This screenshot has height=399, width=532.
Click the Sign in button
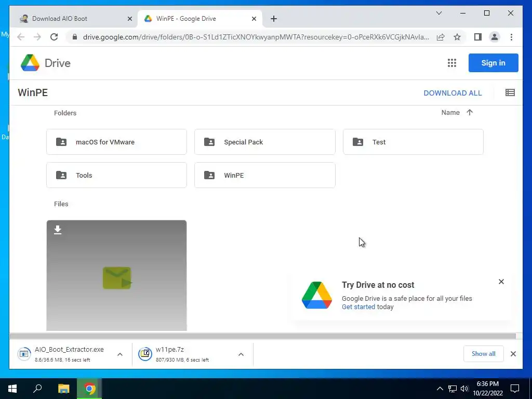(493, 63)
